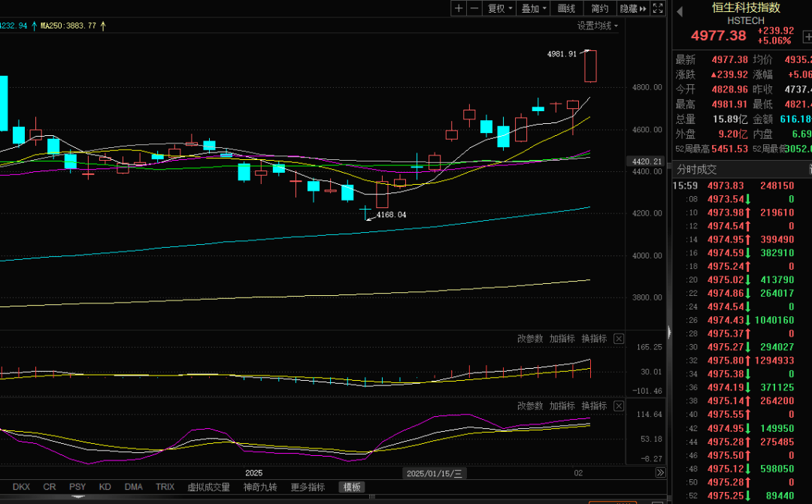812x504 pixels.
Task: Toggle 简约 simple display mode
Action: pos(599,8)
